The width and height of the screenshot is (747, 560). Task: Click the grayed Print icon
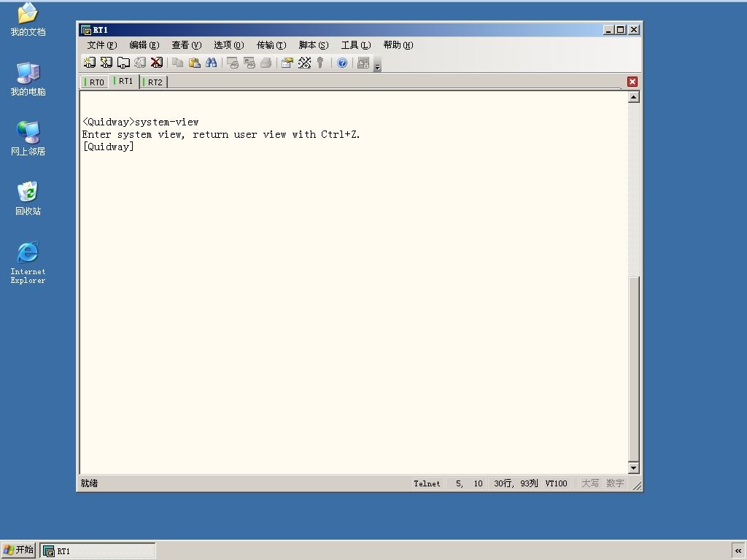(x=266, y=63)
